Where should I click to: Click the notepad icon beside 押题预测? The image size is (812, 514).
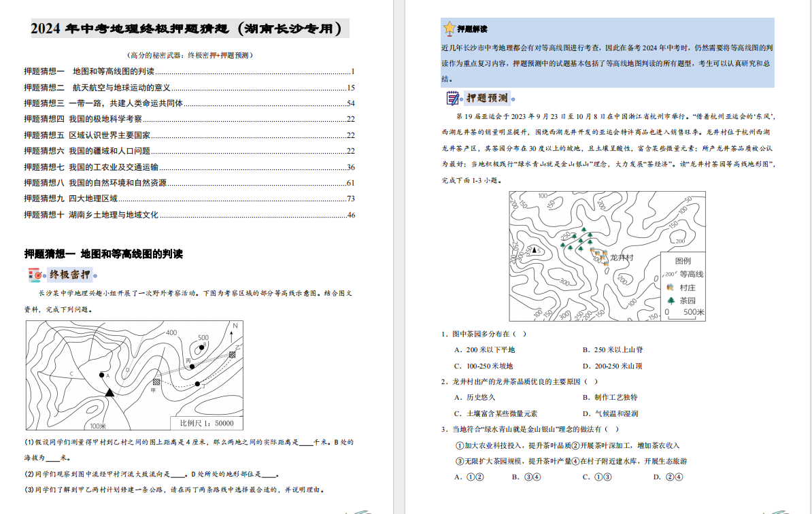453,98
